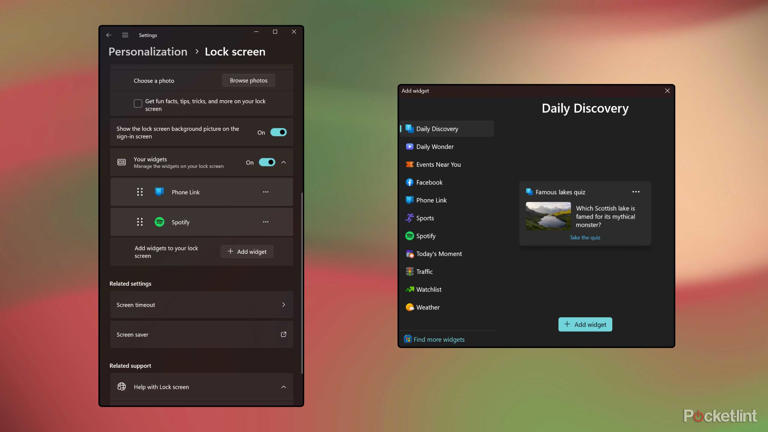The width and height of the screenshot is (768, 432).
Task: Open the Settings hamburger navigation menu
Action: tap(125, 35)
